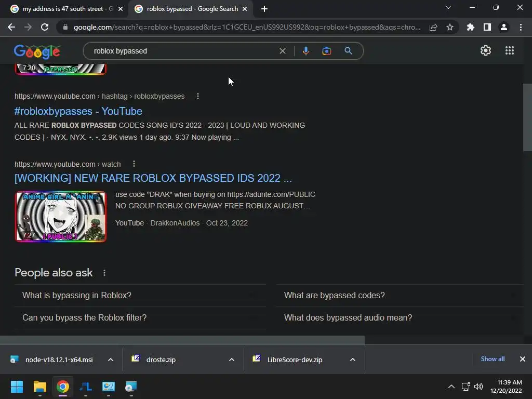This screenshot has width=532, height=399.
Task: Open clock and date in taskbar
Action: coord(506,387)
